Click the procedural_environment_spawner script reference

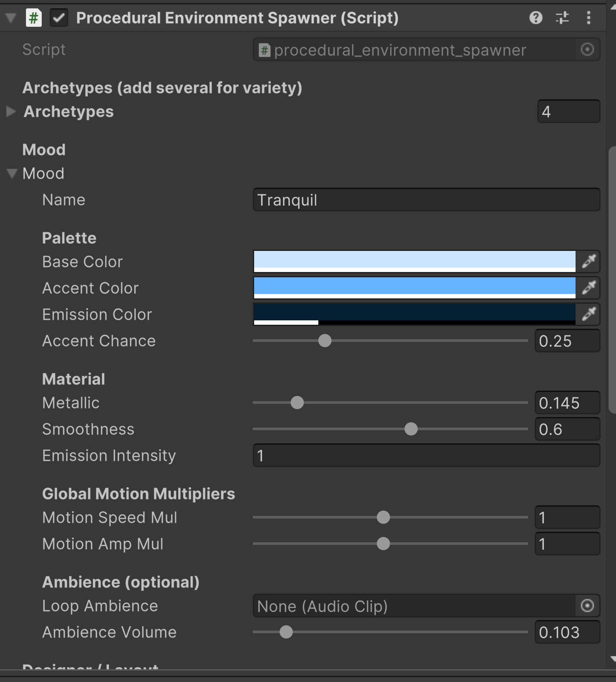click(413, 50)
